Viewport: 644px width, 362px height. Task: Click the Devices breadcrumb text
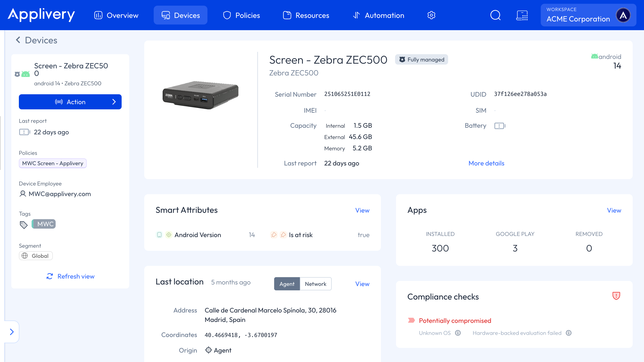pyautogui.click(x=41, y=40)
